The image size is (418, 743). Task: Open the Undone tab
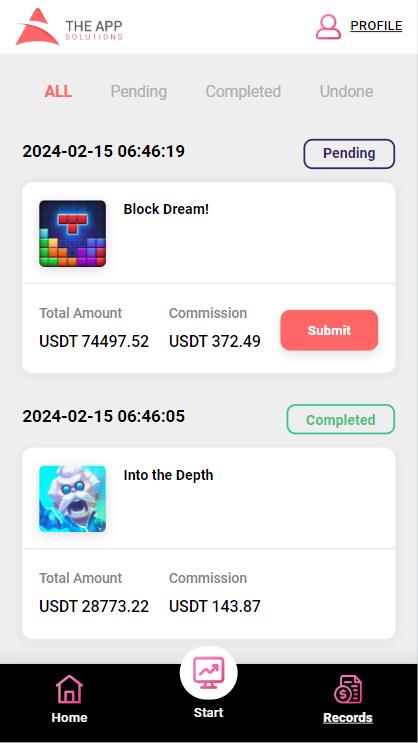[x=346, y=91]
